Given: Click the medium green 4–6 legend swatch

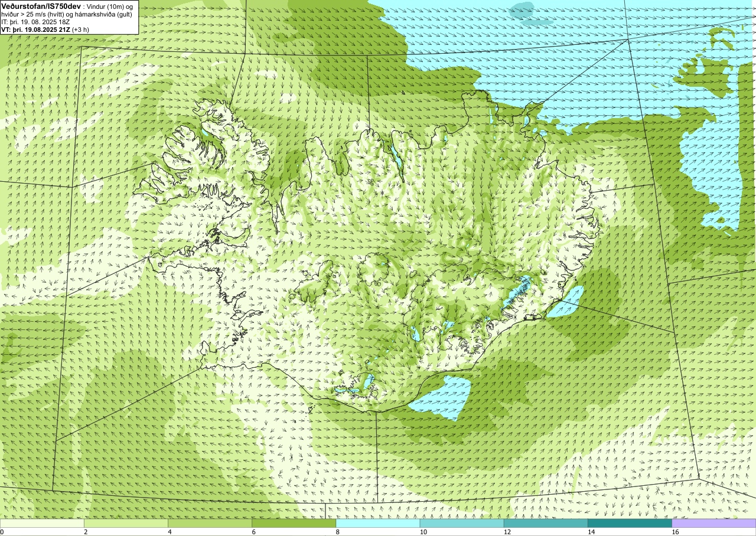Looking at the screenshot, I should [x=210, y=523].
